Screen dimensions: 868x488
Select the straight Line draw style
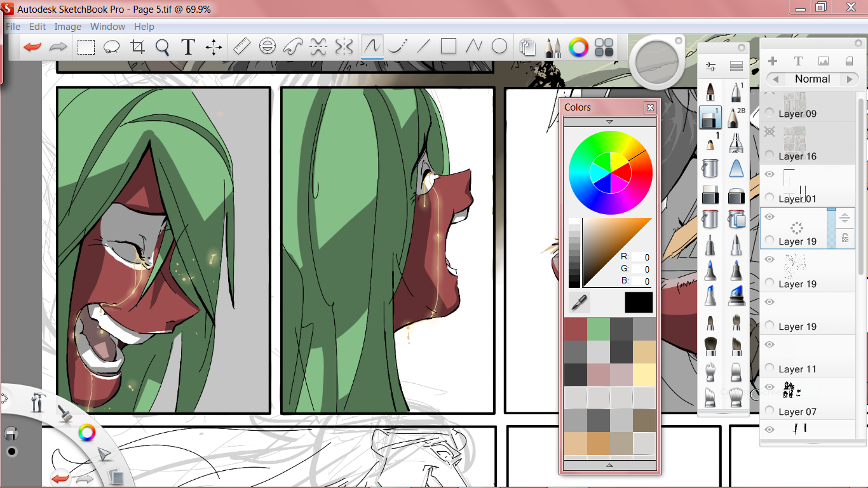click(423, 46)
